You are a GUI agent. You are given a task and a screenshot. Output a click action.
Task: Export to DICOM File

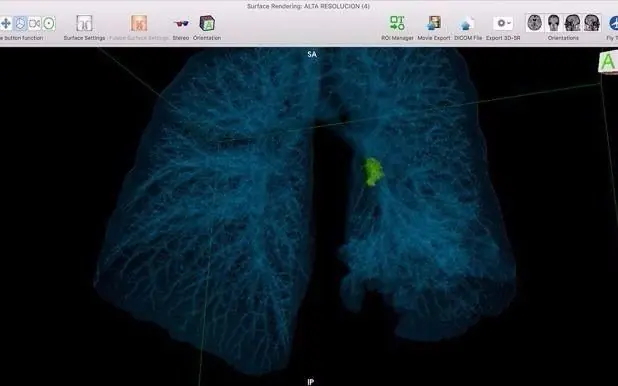(x=466, y=24)
